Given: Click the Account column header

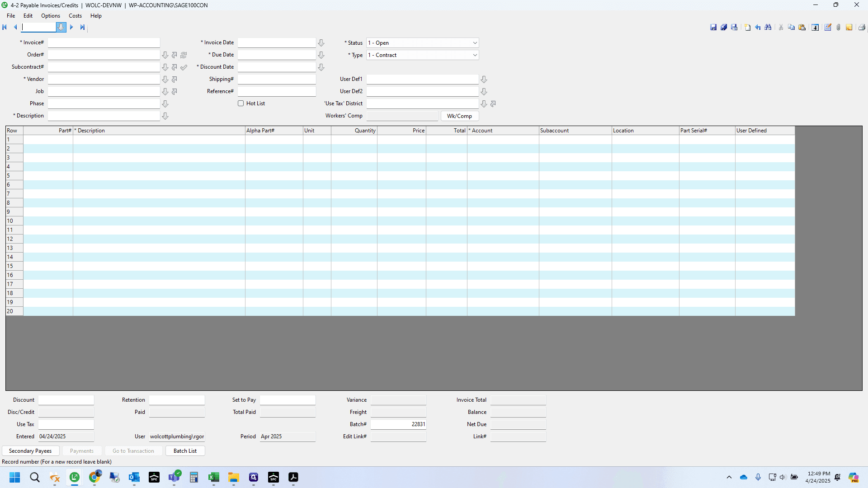Looking at the screenshot, I should click(503, 131).
